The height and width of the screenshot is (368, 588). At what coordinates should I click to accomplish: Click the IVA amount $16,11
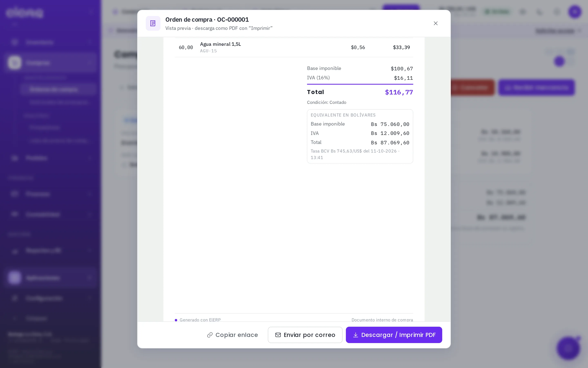(x=403, y=78)
